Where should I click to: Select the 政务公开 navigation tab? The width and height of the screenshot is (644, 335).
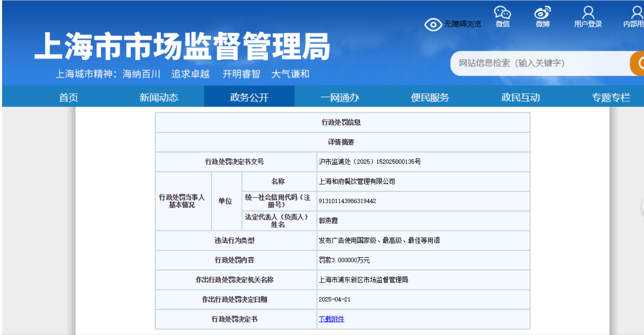point(249,97)
